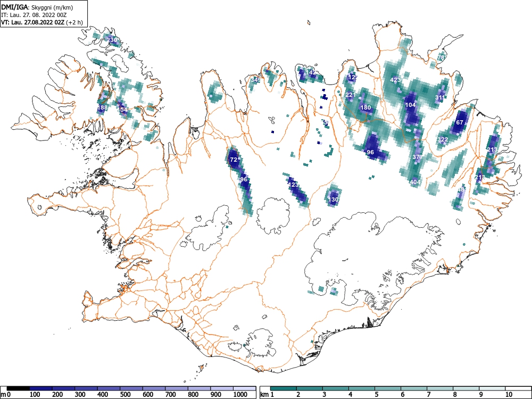Select the map value 188

tap(102, 107)
